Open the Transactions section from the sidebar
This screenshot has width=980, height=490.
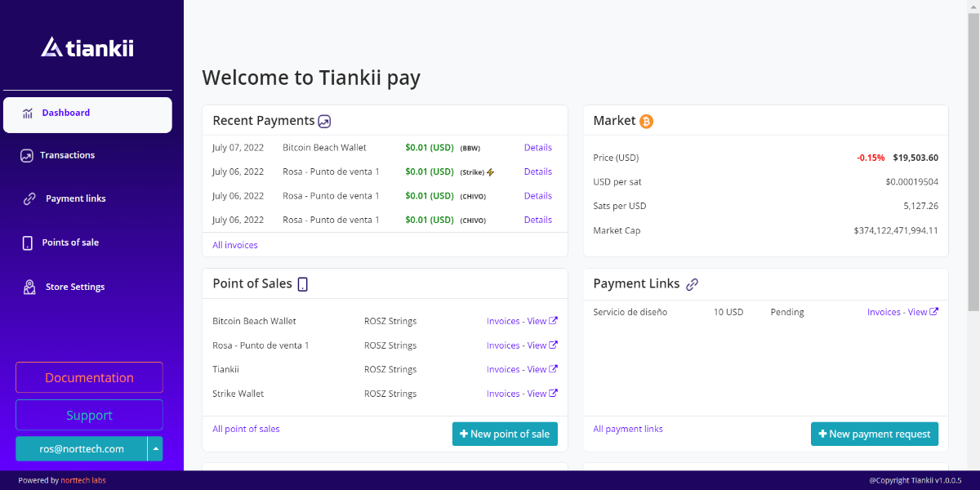[x=66, y=154]
